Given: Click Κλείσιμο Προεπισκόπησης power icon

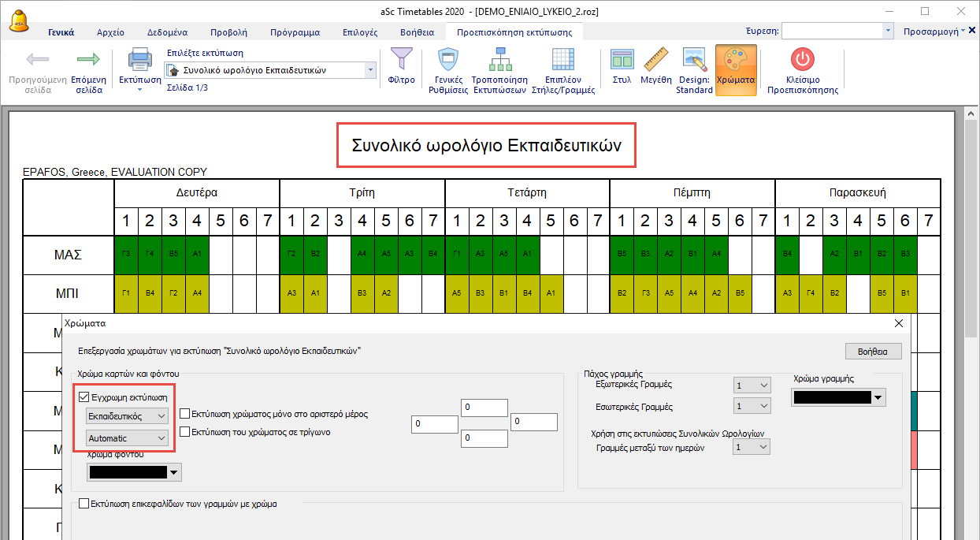Looking at the screenshot, I should (x=802, y=61).
